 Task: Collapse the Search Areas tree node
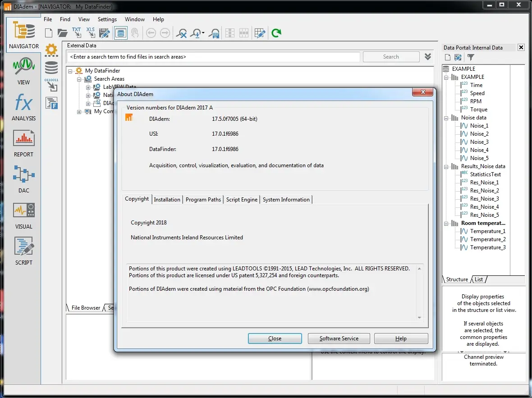click(79, 79)
